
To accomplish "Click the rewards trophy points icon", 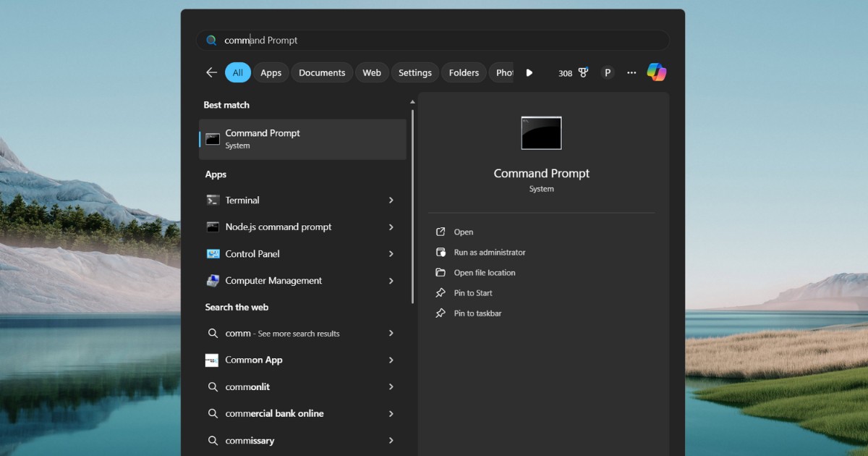I will click(582, 72).
